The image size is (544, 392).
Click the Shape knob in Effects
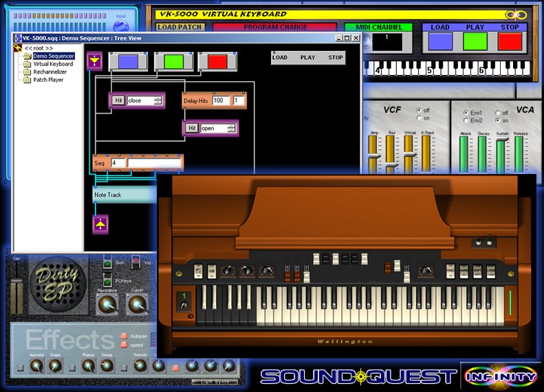point(55,366)
